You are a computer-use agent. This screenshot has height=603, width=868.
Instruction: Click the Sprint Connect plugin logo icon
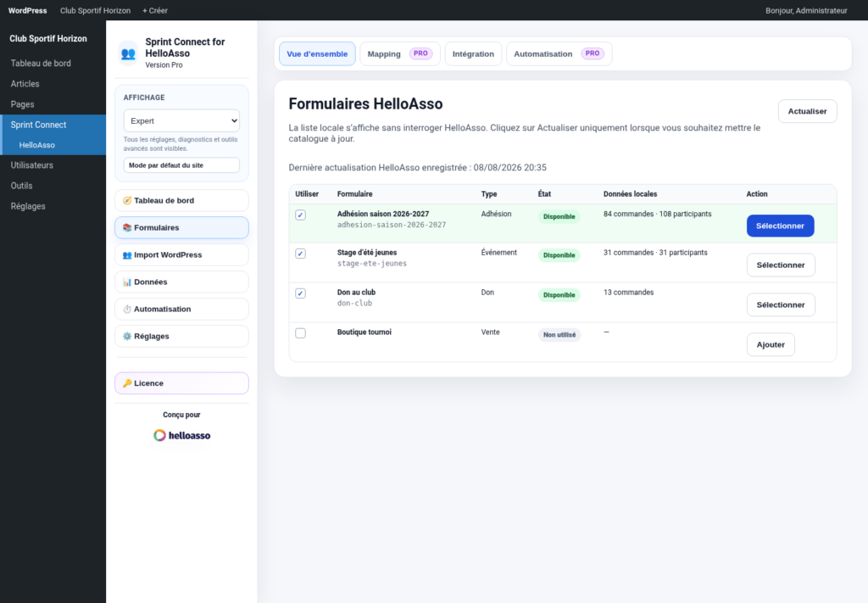pyautogui.click(x=128, y=53)
